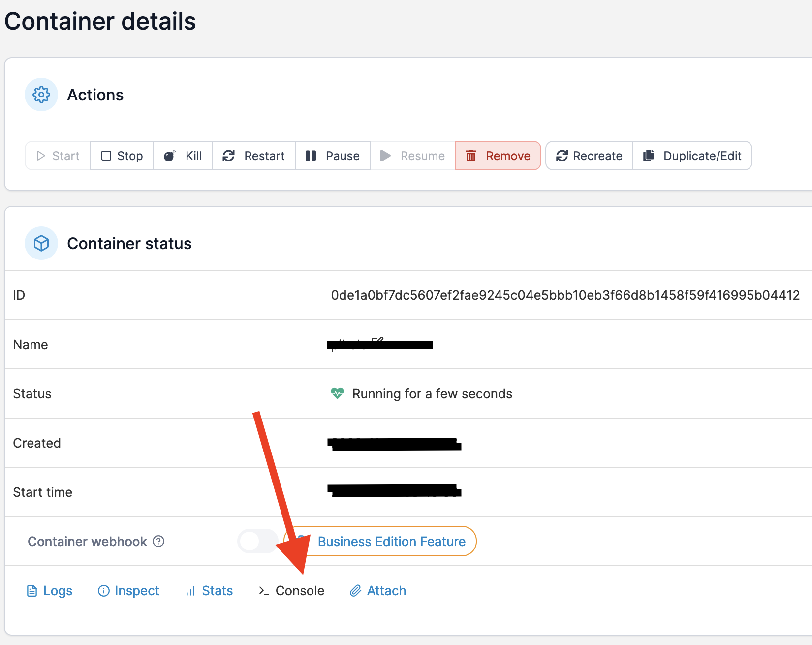Click the Remove trash icon
This screenshot has height=645, width=812.
[471, 156]
